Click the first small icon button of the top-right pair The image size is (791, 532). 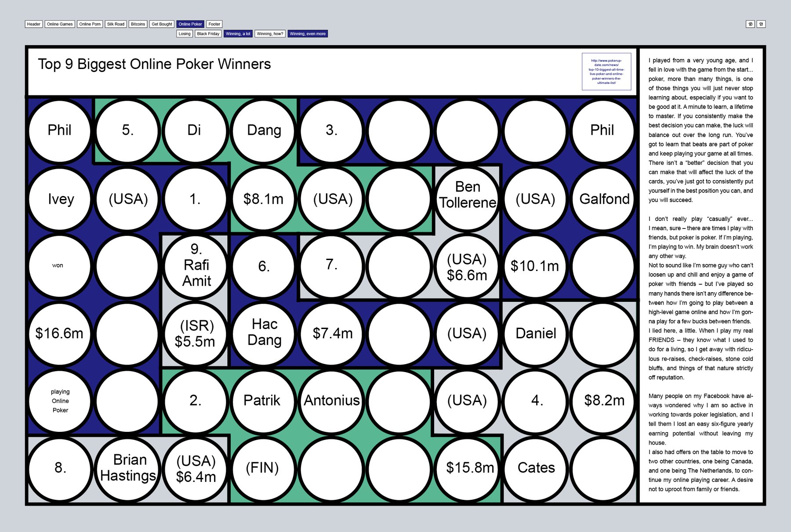[x=750, y=24]
